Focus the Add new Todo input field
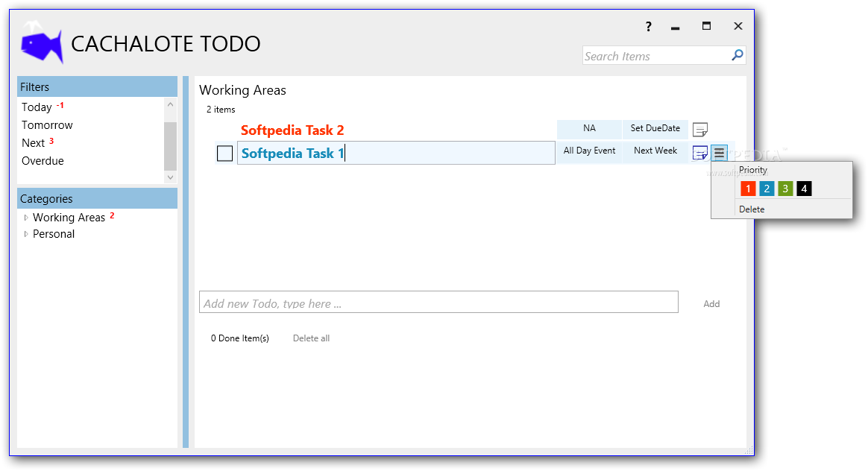Viewport: 868px width, 471px height. [x=438, y=302]
